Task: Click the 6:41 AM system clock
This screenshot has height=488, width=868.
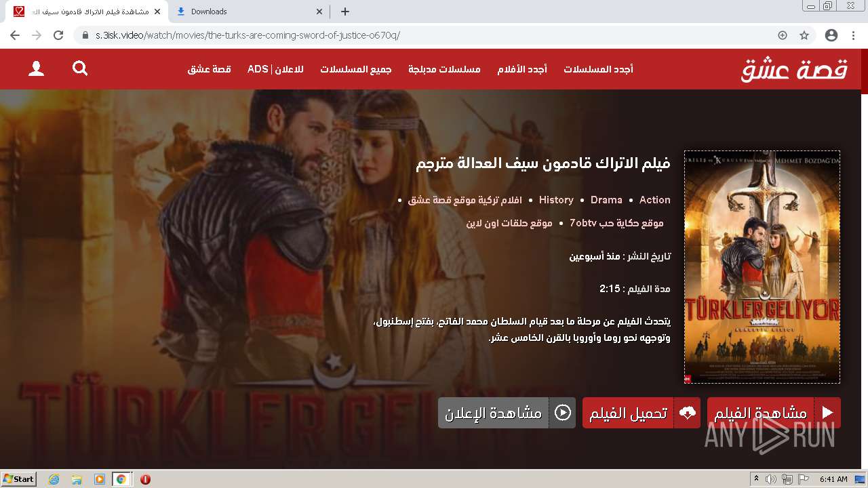Action: (833, 479)
